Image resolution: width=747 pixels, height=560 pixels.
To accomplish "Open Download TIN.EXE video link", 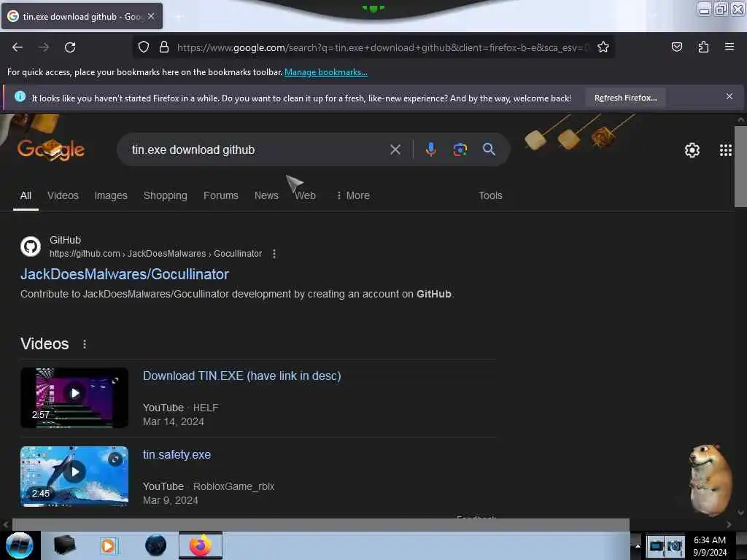I will [x=241, y=376].
